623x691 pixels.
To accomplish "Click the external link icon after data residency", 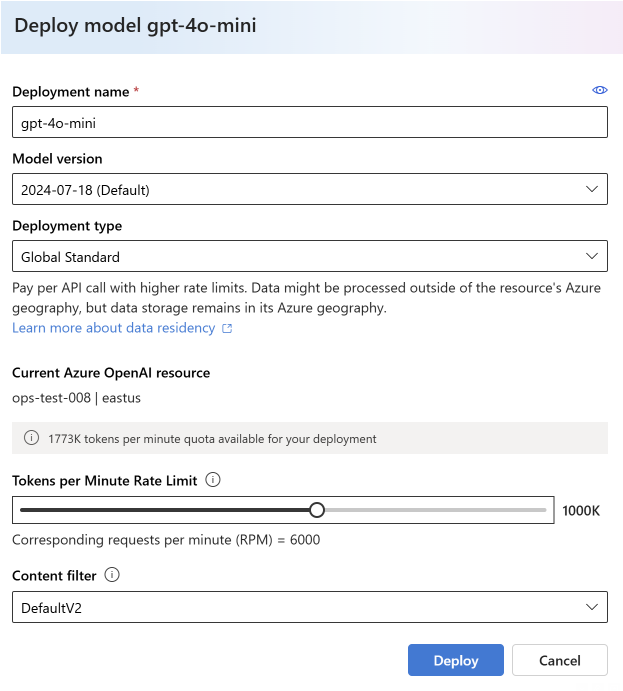I will [x=227, y=328].
